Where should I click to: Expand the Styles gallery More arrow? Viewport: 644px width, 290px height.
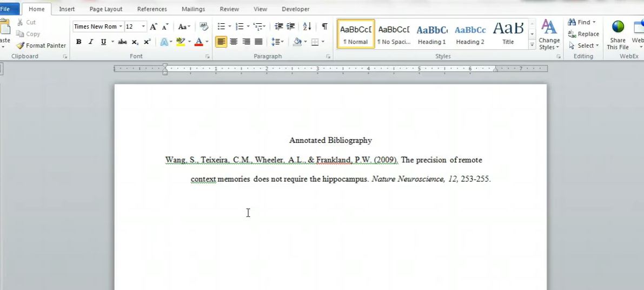pos(532,44)
